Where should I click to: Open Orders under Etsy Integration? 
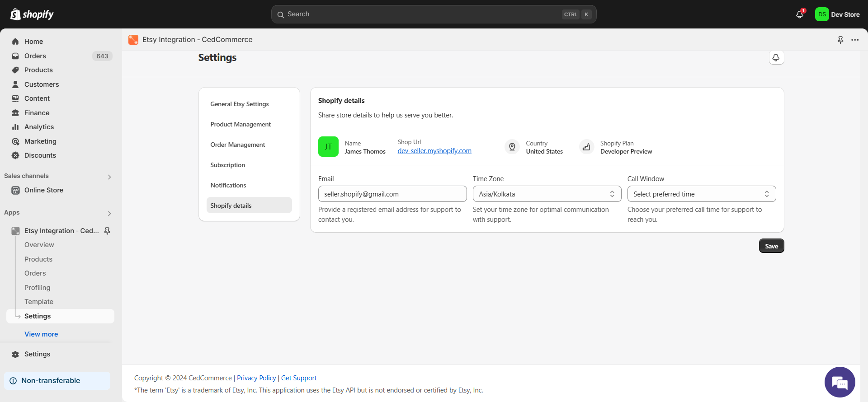(x=35, y=273)
